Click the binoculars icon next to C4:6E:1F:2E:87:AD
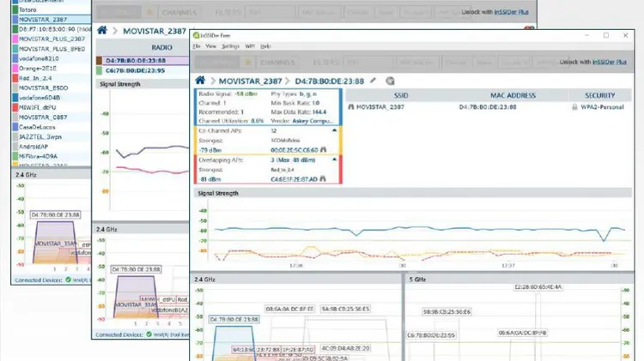 coord(323,179)
